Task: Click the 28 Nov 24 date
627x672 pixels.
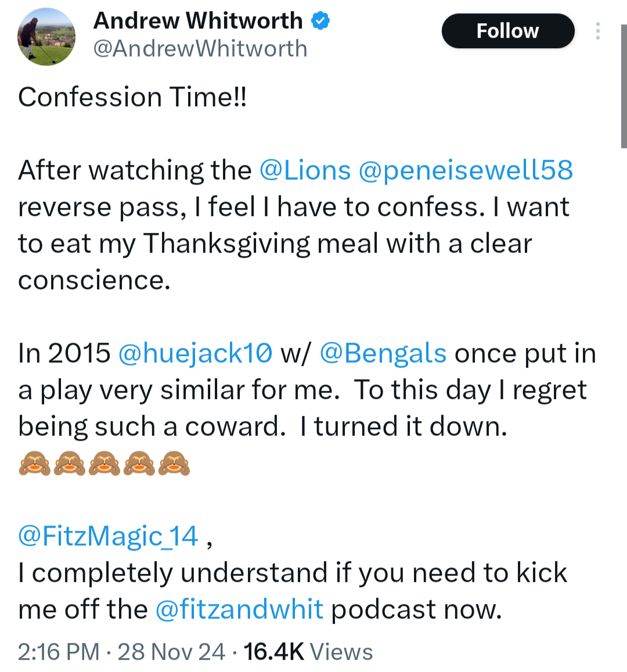Action: coord(171,652)
